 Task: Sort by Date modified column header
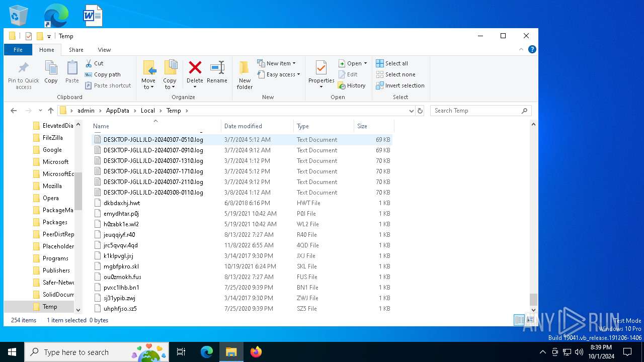pyautogui.click(x=257, y=126)
